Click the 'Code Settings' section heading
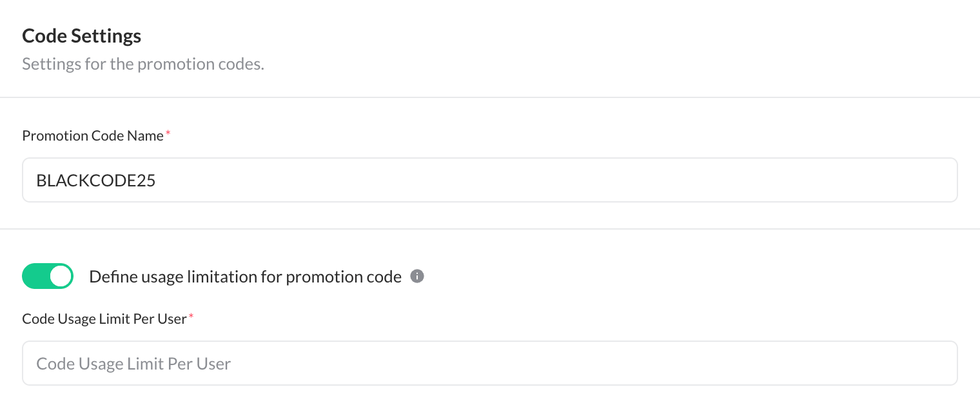Viewport: 980px width, 396px height. click(82, 36)
